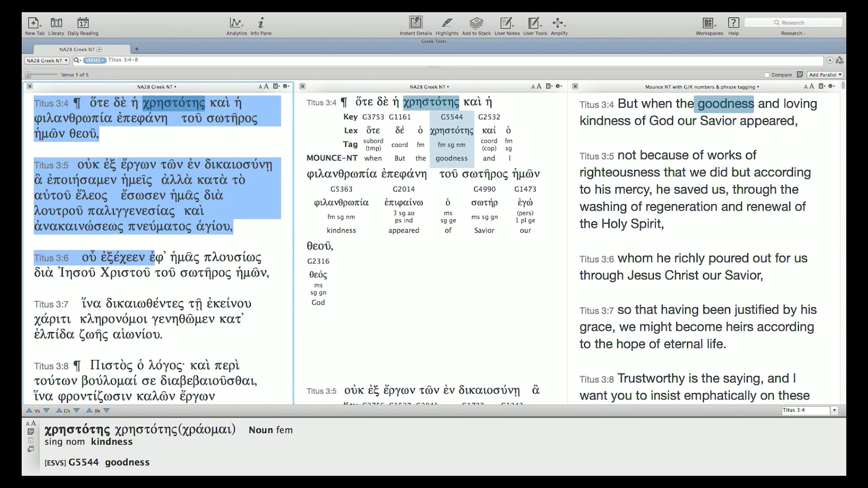Image resolution: width=868 pixels, height=488 pixels.
Task: Click the Amplify icon
Action: point(559,23)
